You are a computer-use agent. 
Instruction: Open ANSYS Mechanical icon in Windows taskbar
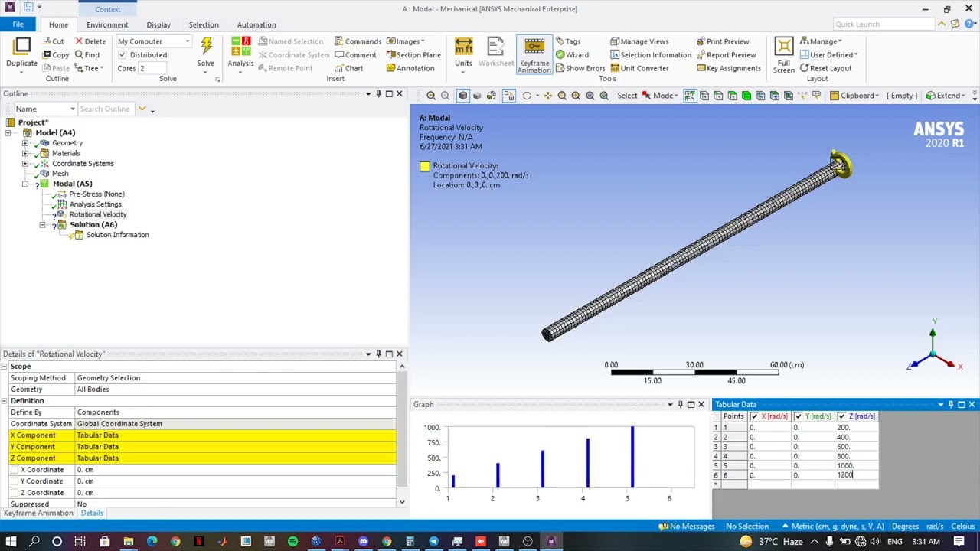click(550, 542)
